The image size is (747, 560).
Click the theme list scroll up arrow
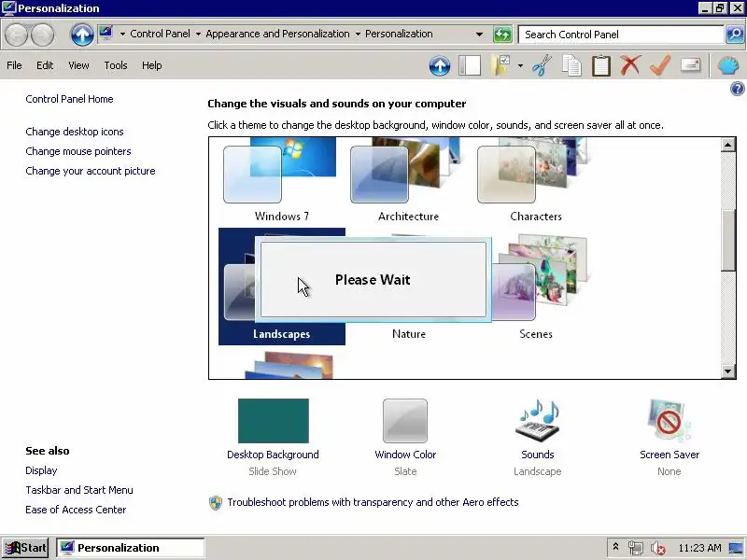click(x=728, y=145)
